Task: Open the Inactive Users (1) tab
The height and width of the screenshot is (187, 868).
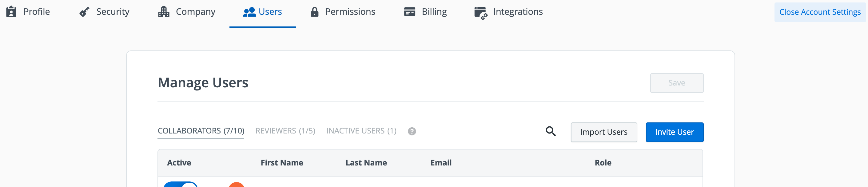Action: coord(361,131)
